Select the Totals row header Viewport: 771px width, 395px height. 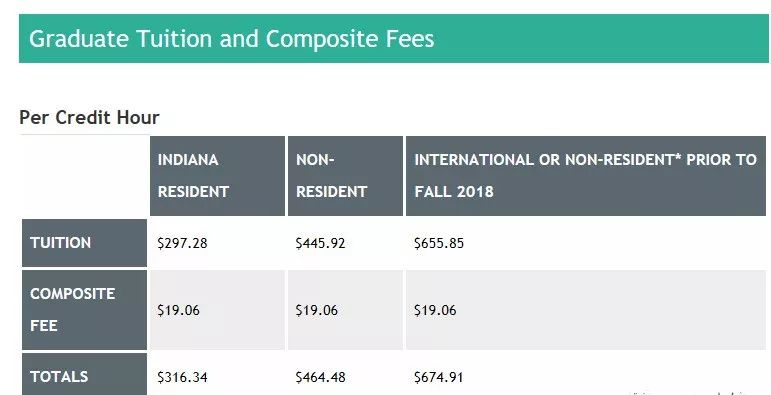pyautogui.click(x=84, y=374)
